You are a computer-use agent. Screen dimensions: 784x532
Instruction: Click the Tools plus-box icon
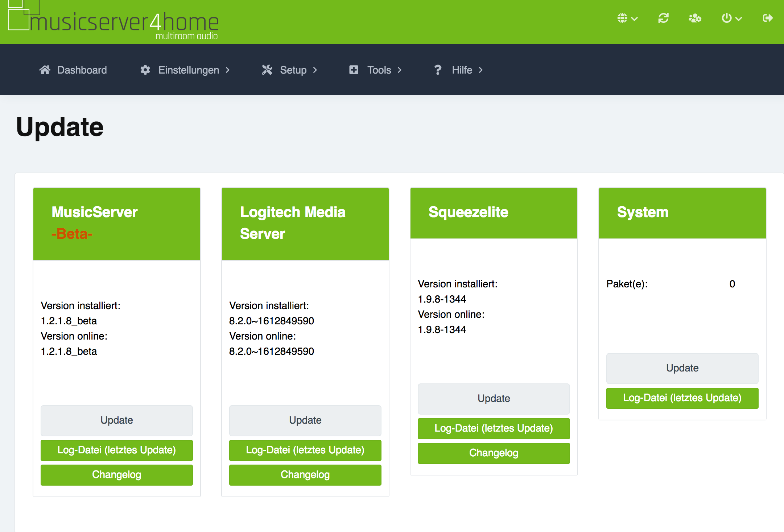(x=354, y=70)
